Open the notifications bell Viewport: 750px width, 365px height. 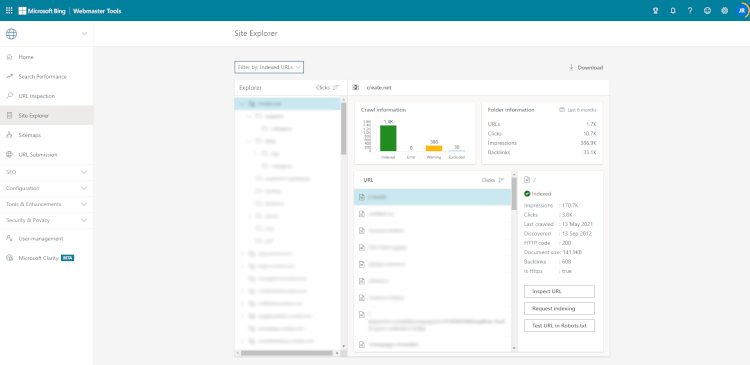(673, 11)
